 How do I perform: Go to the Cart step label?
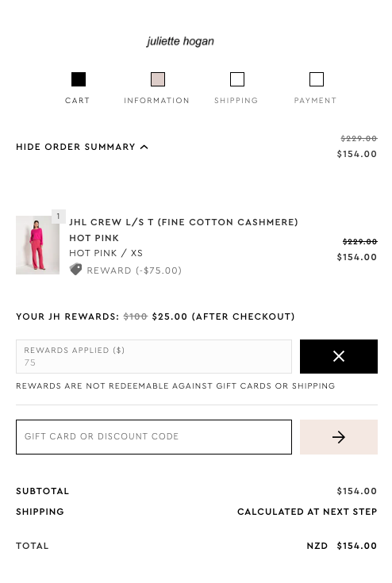click(x=77, y=101)
